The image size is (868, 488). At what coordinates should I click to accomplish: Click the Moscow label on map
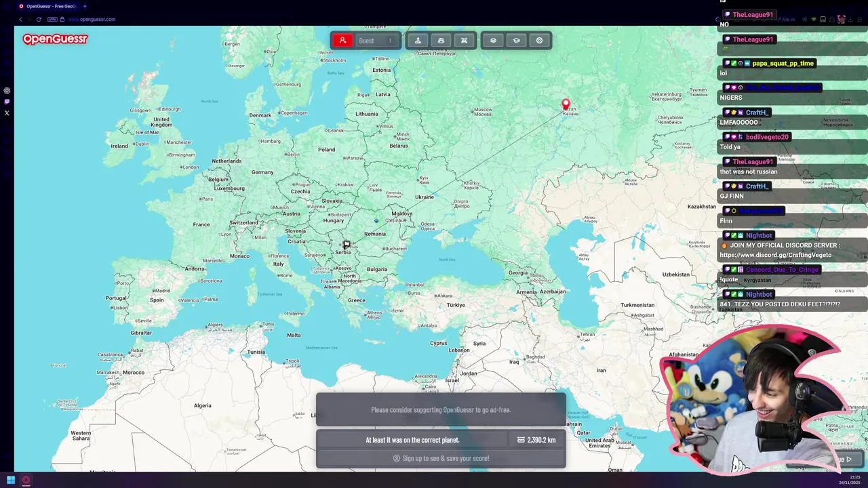click(x=482, y=112)
